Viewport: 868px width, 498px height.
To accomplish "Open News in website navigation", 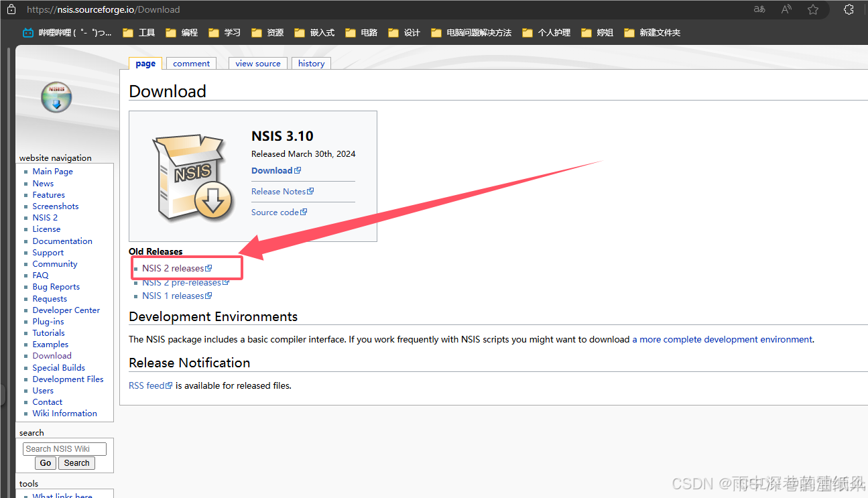I will pyautogui.click(x=43, y=183).
